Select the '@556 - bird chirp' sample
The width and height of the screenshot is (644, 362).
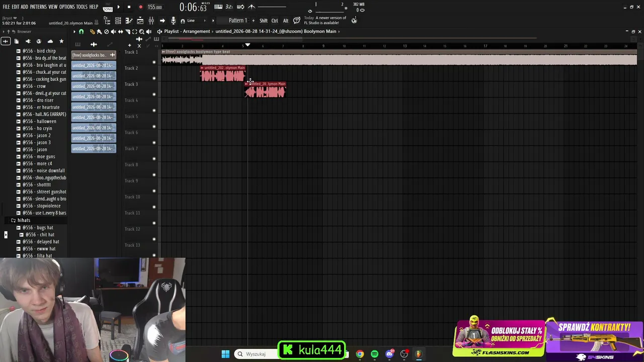coord(39,51)
